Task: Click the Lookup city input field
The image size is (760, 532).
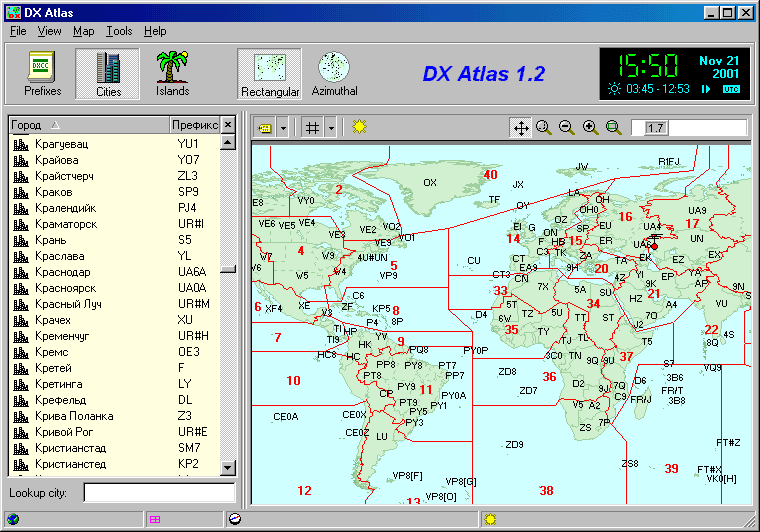Action: [159, 493]
